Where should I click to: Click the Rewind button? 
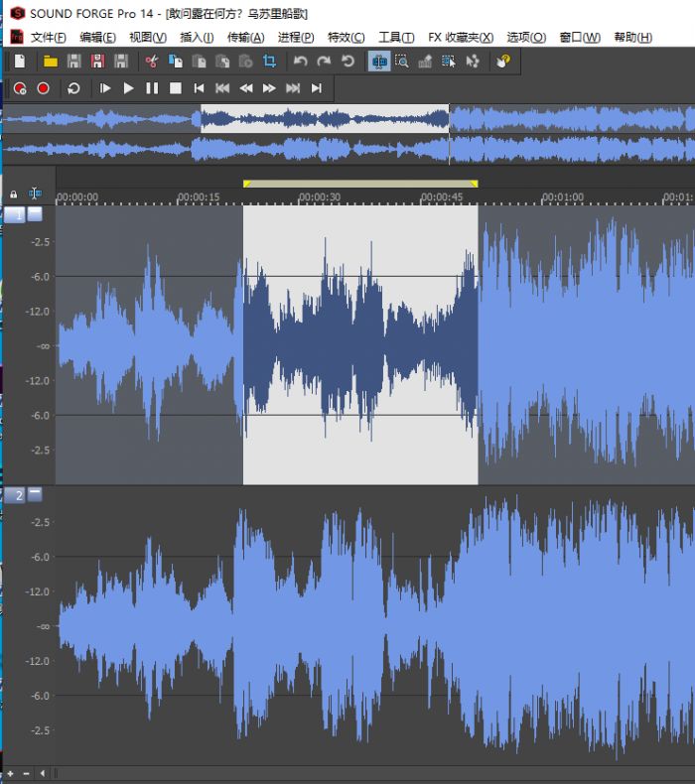[245, 88]
